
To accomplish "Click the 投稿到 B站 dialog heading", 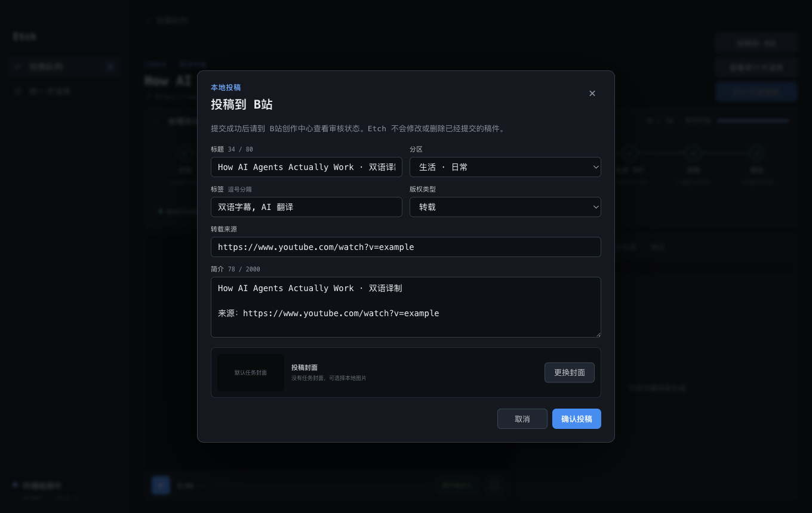I will (x=242, y=104).
